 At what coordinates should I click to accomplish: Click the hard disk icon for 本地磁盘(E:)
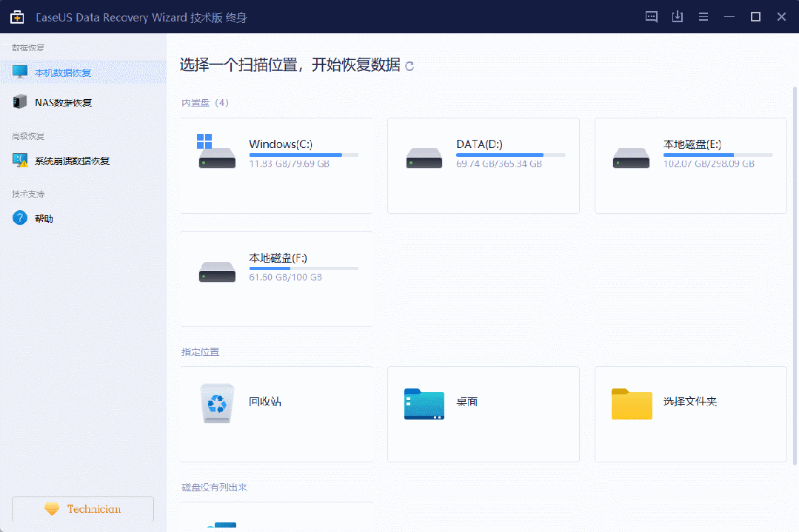pyautogui.click(x=631, y=158)
